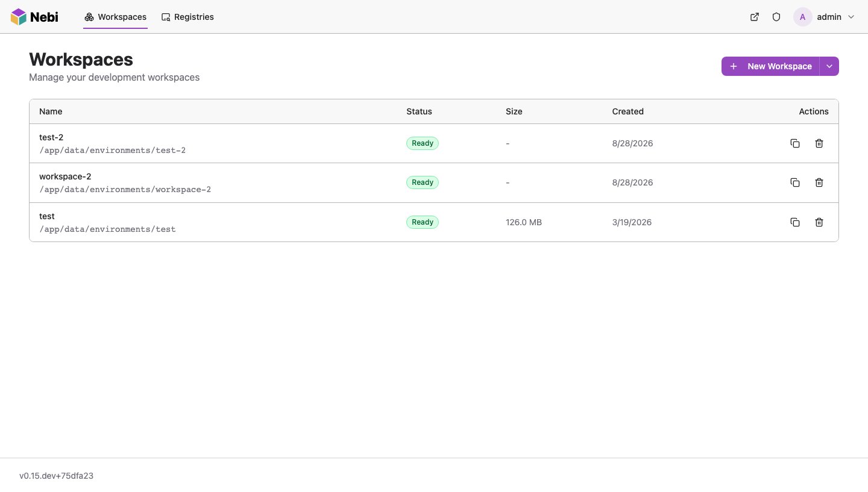
Task: Open the test-2 workspace name
Action: pos(51,137)
